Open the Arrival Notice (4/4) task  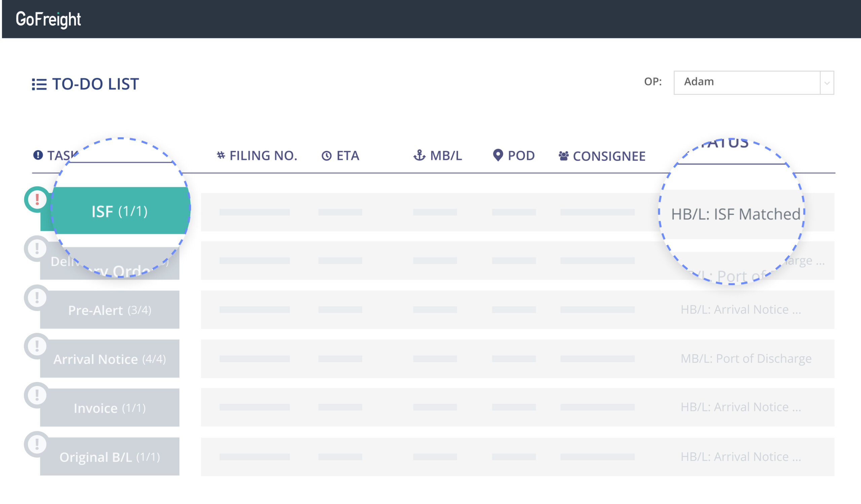(x=110, y=359)
